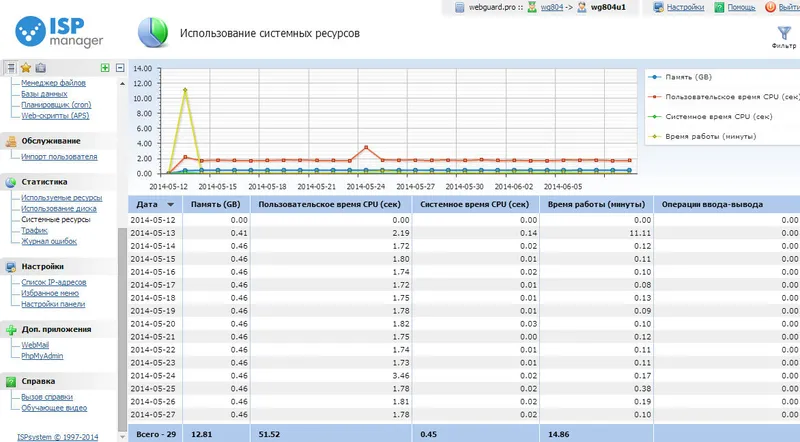
Task: Launch WebMail application link
Action: tap(35, 345)
